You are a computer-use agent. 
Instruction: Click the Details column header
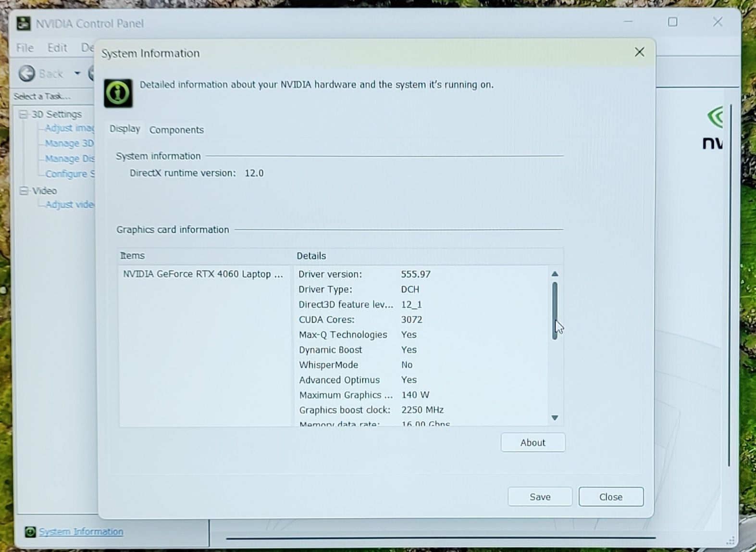(x=428, y=256)
